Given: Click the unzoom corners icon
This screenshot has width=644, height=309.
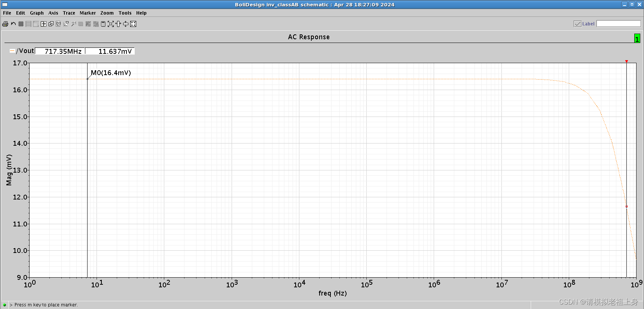Looking at the screenshot, I should 133,24.
